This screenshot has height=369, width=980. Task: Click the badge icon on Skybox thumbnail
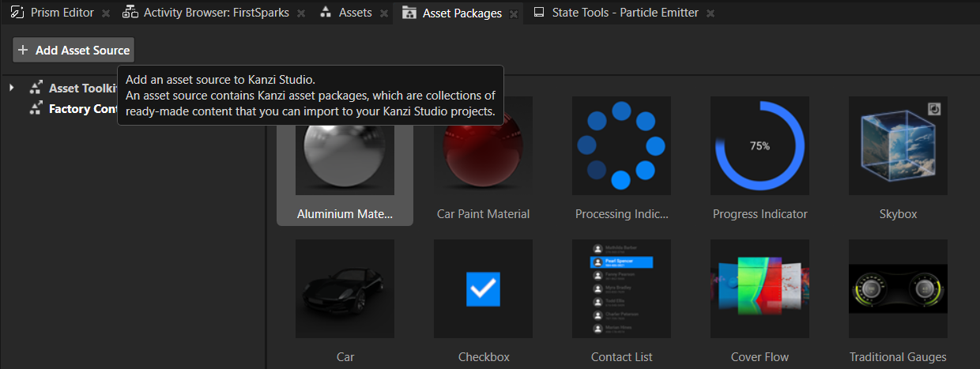934,109
